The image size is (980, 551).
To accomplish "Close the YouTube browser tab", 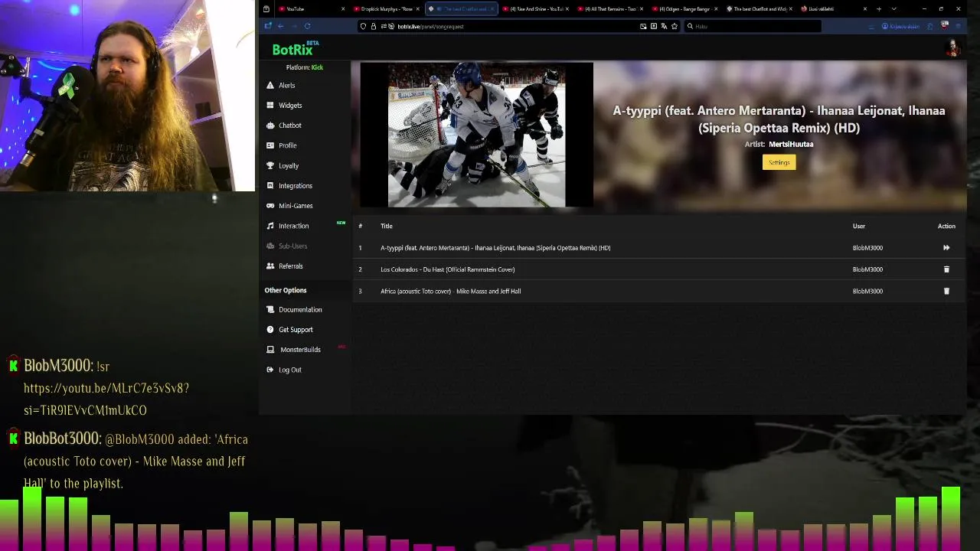I will (343, 9).
